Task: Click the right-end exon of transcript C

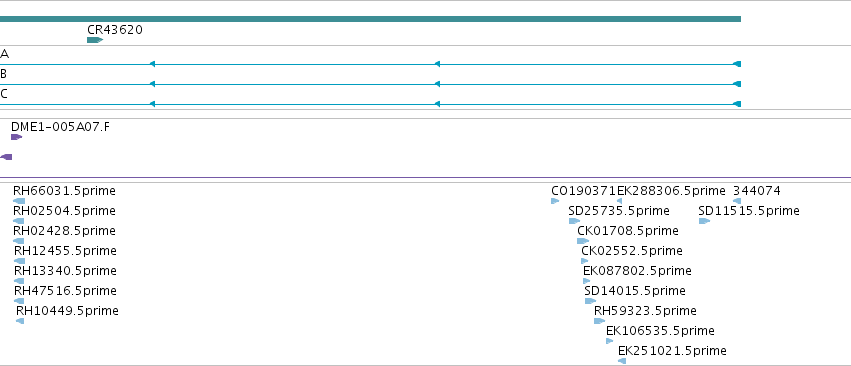Action: (x=736, y=104)
